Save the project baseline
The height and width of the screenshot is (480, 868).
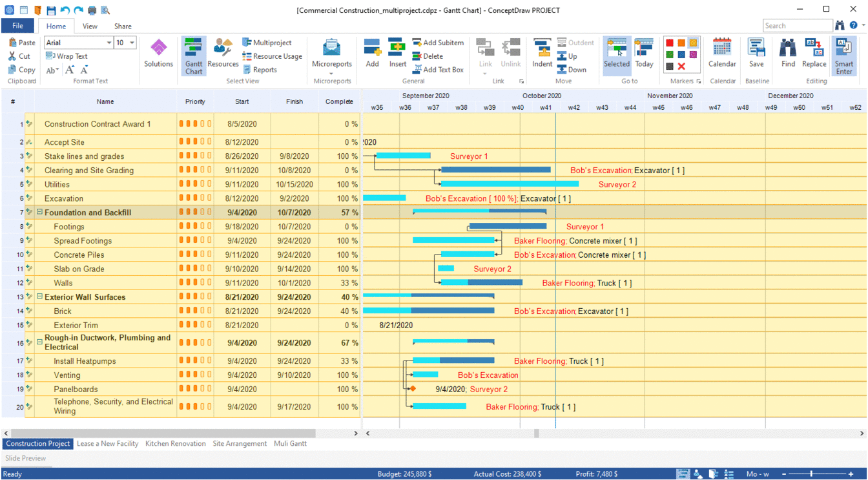[756, 53]
